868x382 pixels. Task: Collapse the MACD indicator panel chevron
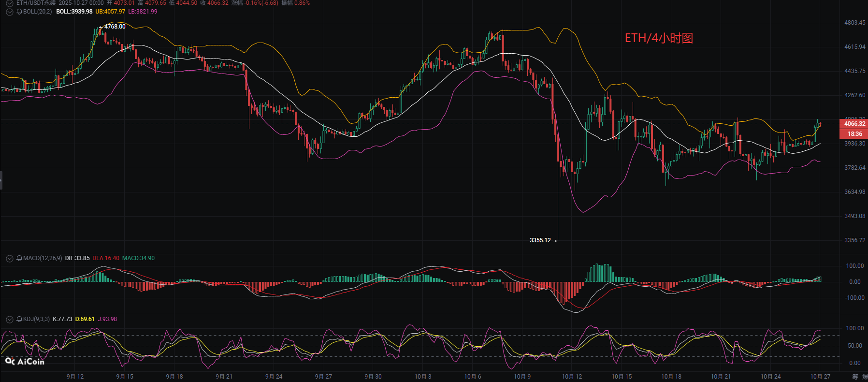click(9, 259)
